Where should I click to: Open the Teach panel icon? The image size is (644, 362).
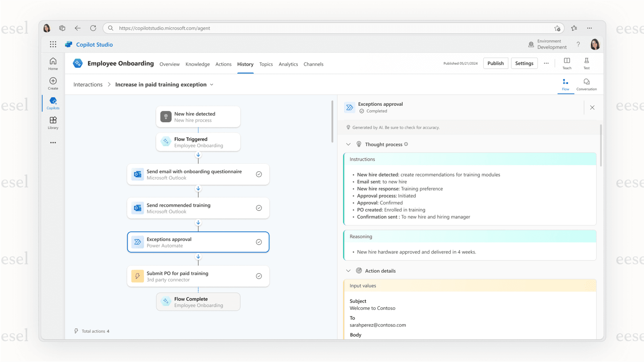click(x=567, y=63)
